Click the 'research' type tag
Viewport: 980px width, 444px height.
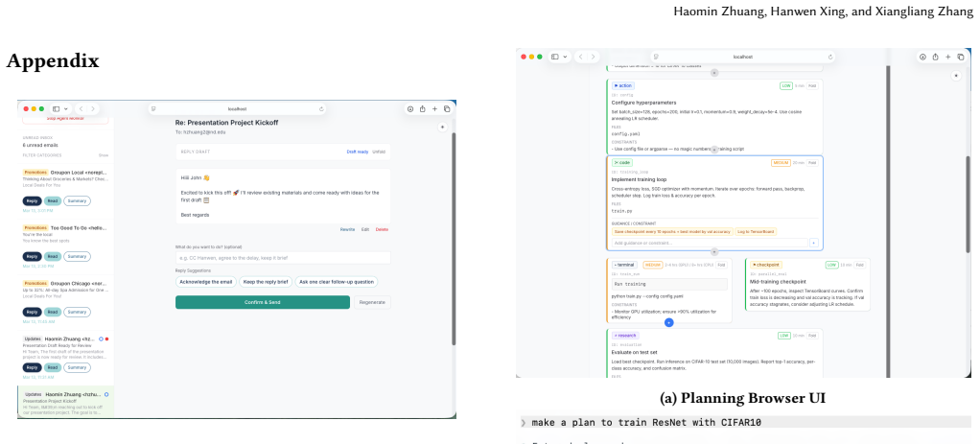pyautogui.click(x=625, y=336)
